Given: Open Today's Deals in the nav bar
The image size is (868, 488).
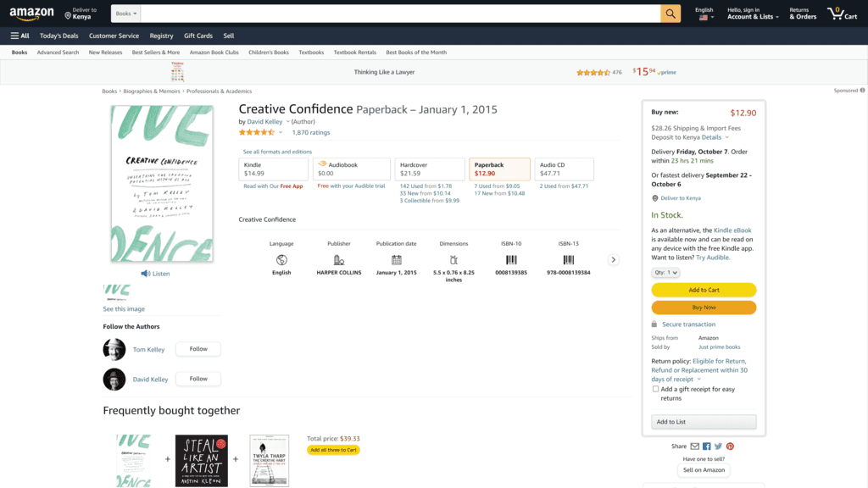Looking at the screenshot, I should click(x=59, y=36).
